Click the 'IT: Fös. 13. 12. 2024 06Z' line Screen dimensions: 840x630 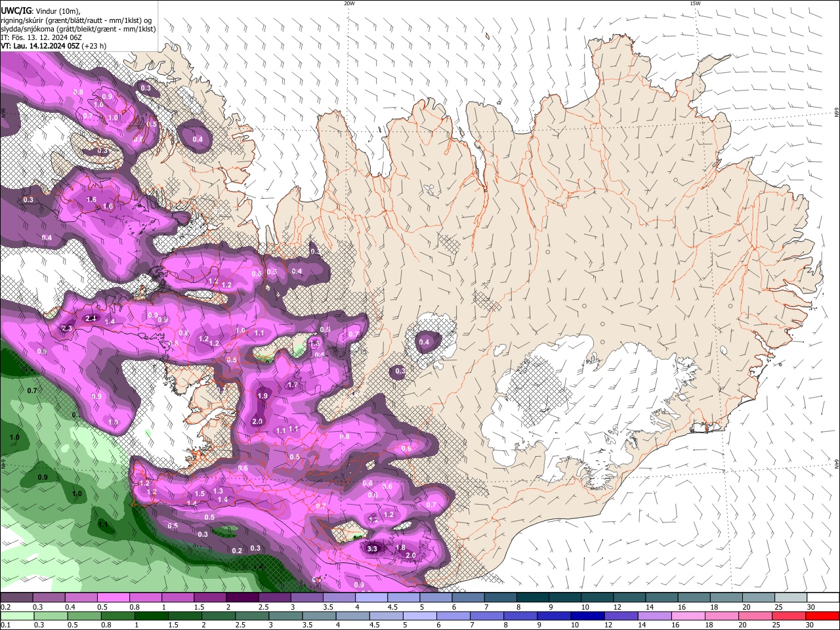[x=41, y=37]
